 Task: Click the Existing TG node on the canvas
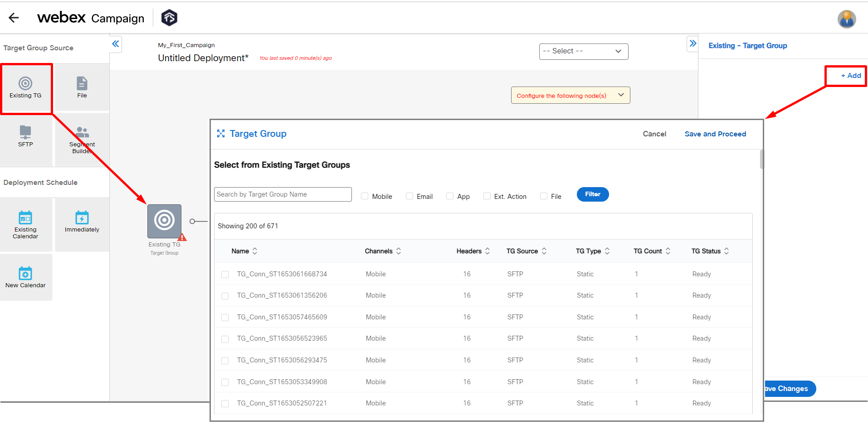(164, 221)
